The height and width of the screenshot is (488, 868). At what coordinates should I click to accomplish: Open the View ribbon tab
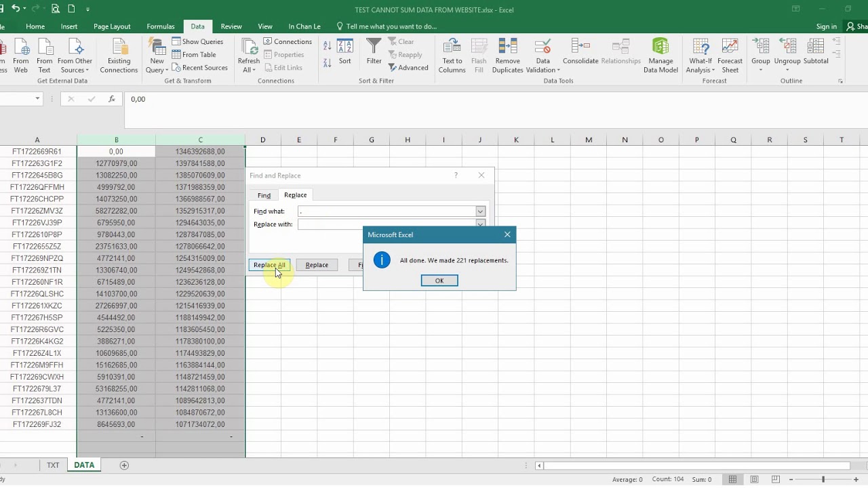[x=265, y=26]
